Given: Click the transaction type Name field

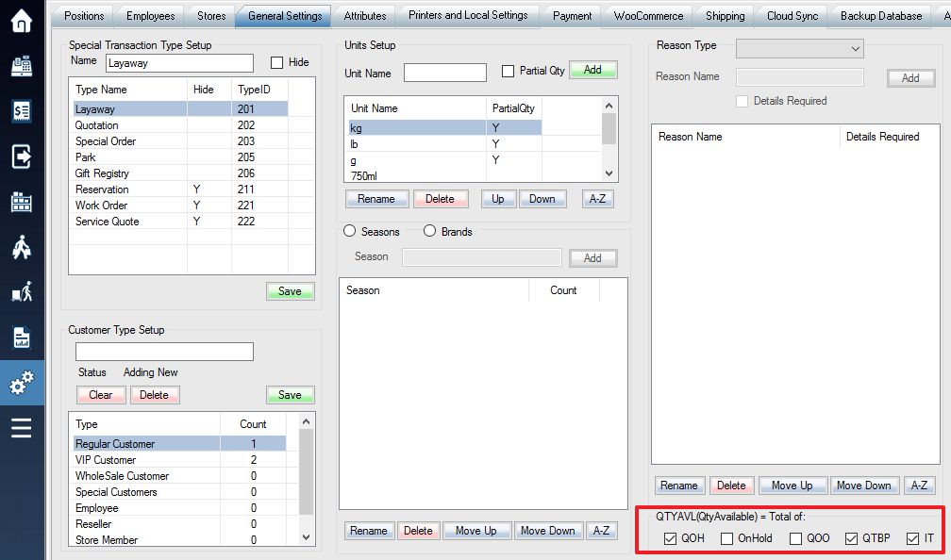Looking at the screenshot, I should pos(179,63).
